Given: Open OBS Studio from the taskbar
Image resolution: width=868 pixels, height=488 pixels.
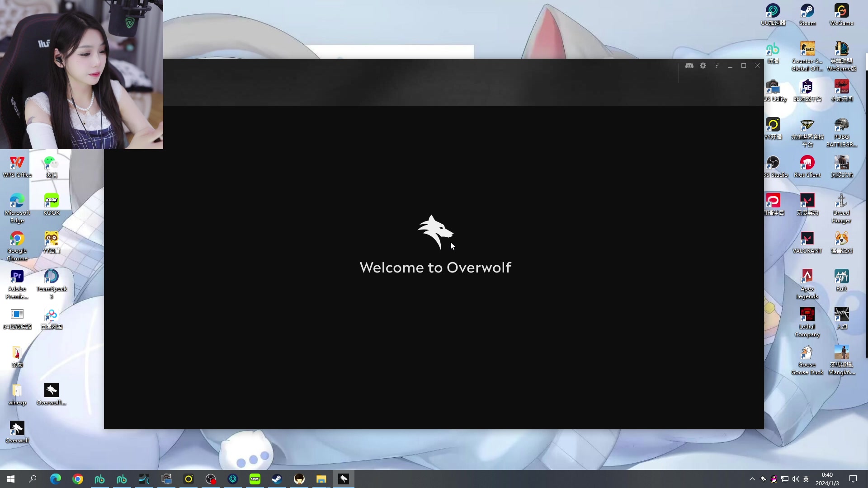Looking at the screenshot, I should pos(211,479).
